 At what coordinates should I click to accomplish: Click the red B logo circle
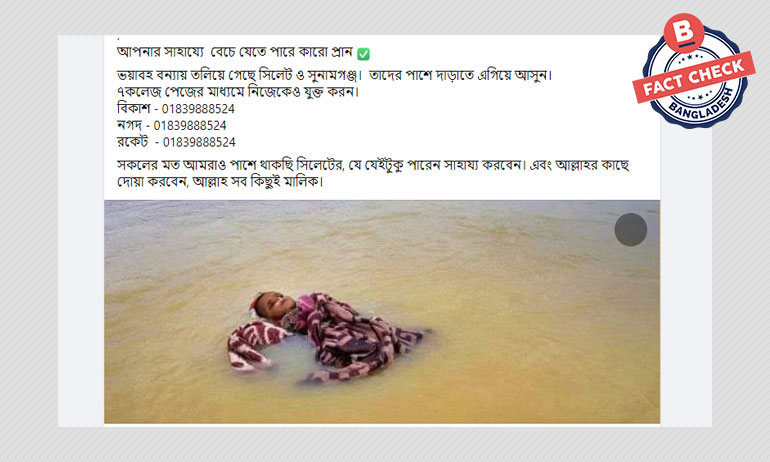coord(684,32)
